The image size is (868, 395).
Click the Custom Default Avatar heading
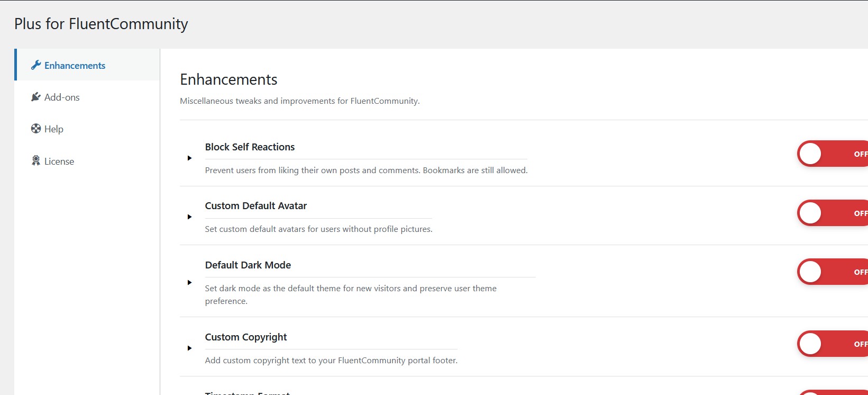[256, 206]
